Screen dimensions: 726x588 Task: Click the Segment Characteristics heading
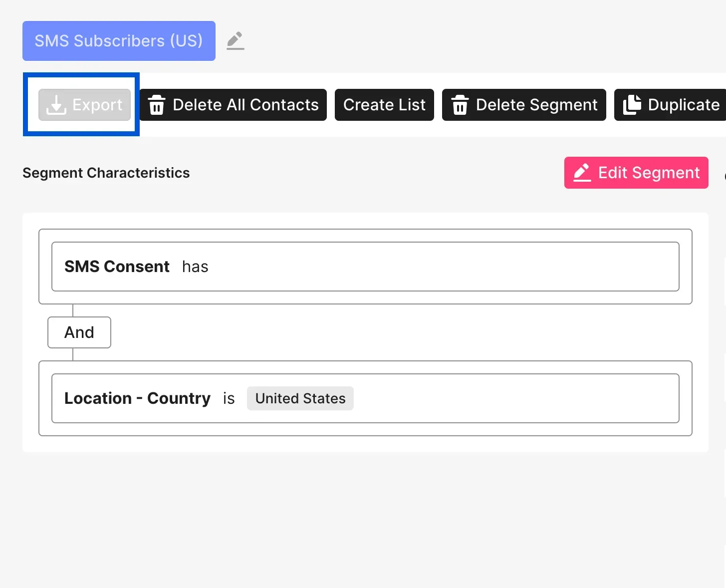(106, 173)
